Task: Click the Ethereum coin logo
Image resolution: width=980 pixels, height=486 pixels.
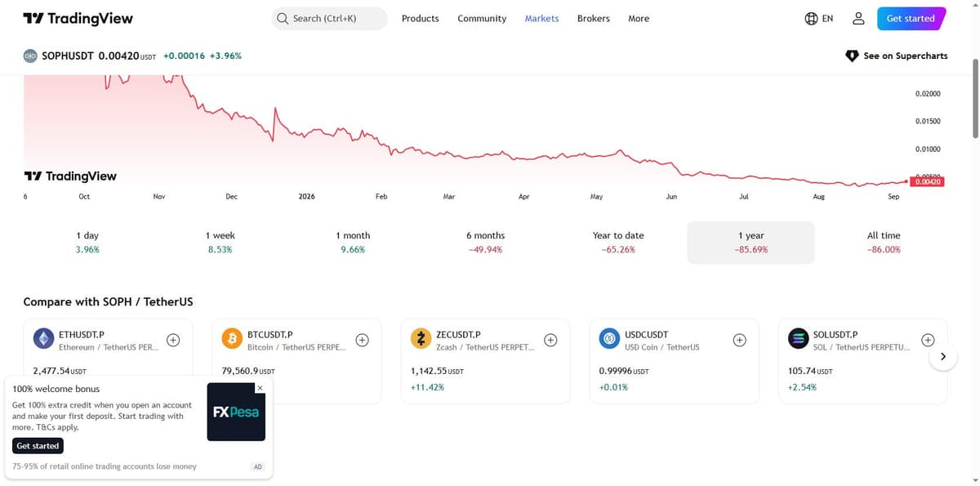Action: [43, 339]
